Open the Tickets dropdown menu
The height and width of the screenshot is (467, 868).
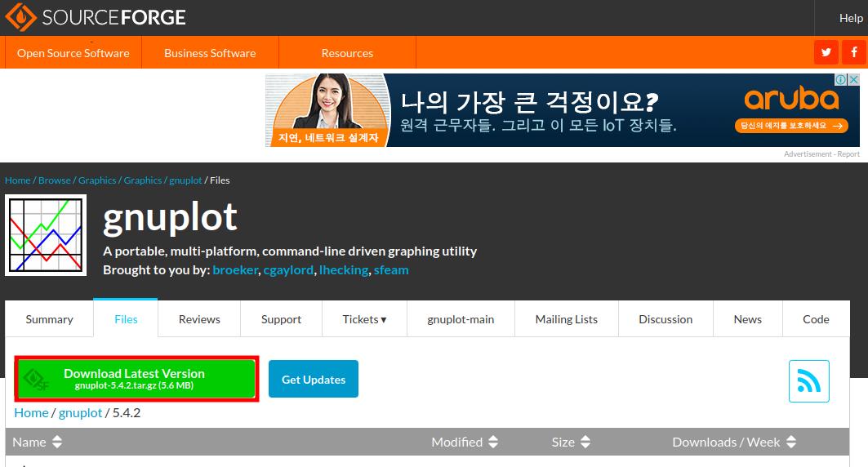[x=364, y=319]
